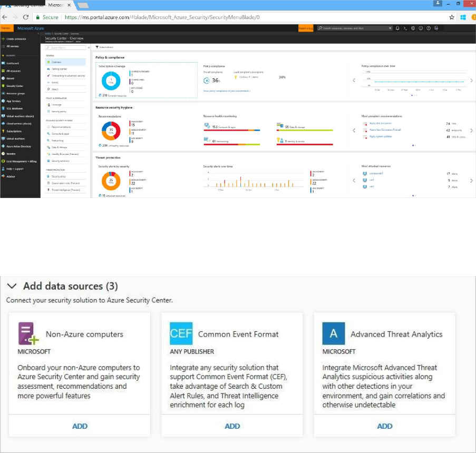Open Add a Next Generation Firewall link
This screenshot has height=453, width=476.
pyautogui.click(x=385, y=130)
